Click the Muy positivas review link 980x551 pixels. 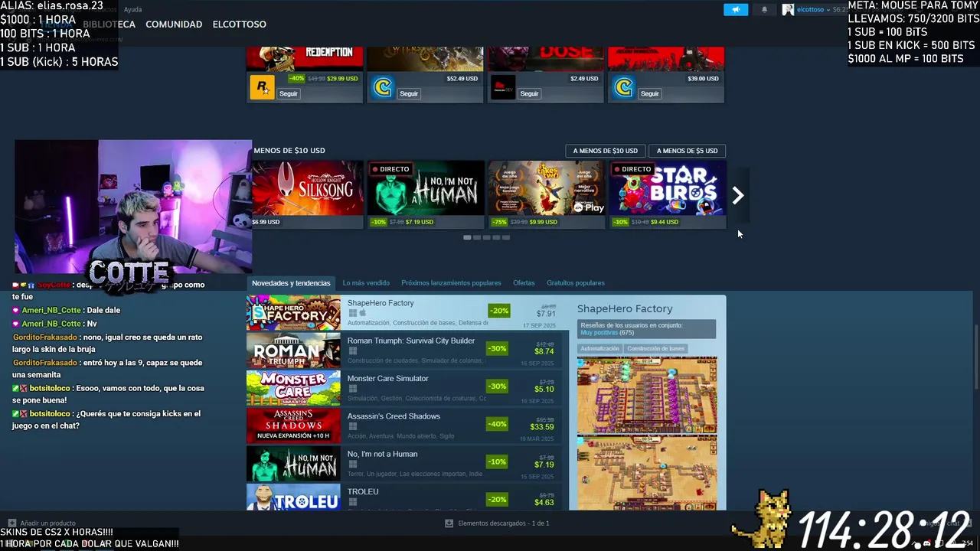tap(599, 333)
